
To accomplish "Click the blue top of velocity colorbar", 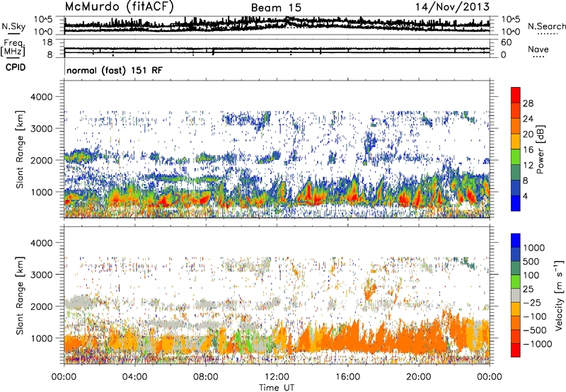I will pyautogui.click(x=516, y=241).
